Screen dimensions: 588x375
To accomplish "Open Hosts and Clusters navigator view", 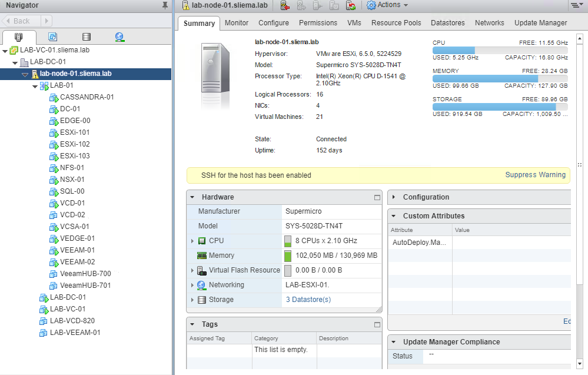I will tap(18, 36).
